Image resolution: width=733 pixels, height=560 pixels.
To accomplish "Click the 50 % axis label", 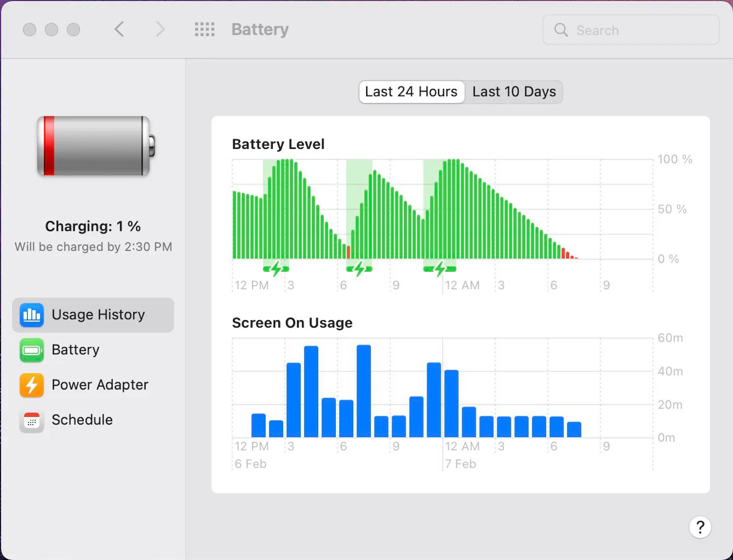I will pyautogui.click(x=672, y=209).
